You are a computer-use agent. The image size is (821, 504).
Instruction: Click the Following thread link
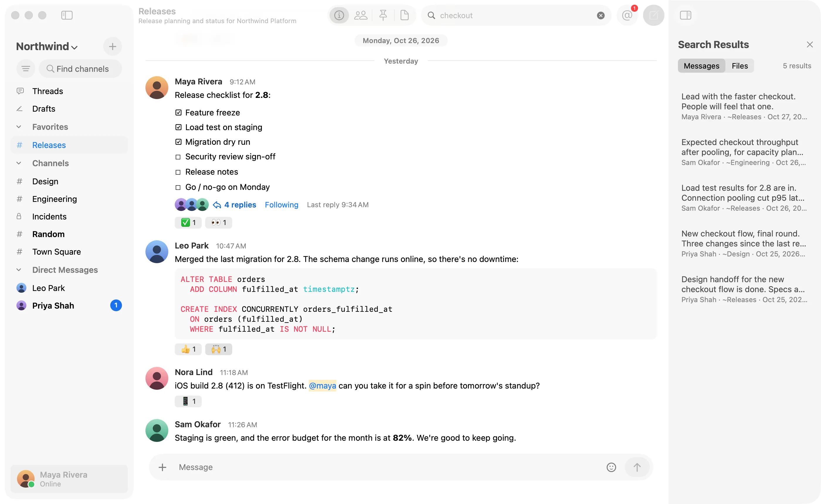(281, 205)
